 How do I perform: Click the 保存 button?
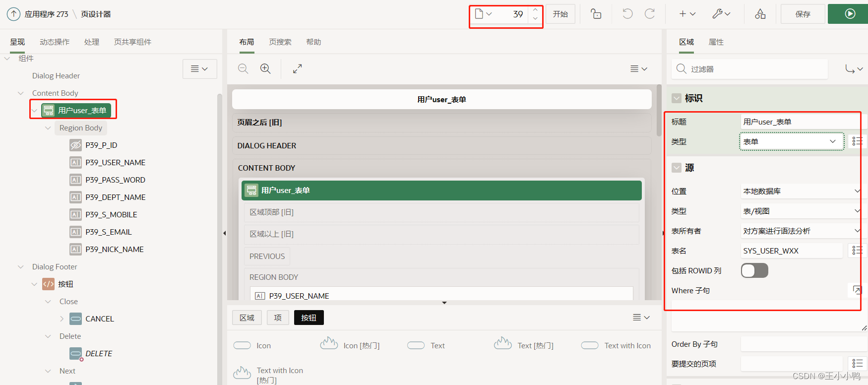[803, 14]
